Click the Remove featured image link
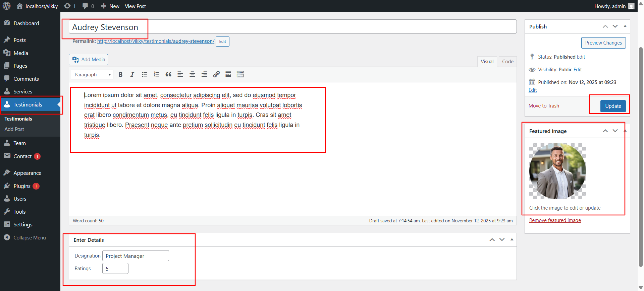Screen dimensions: 644x291 [555, 220]
